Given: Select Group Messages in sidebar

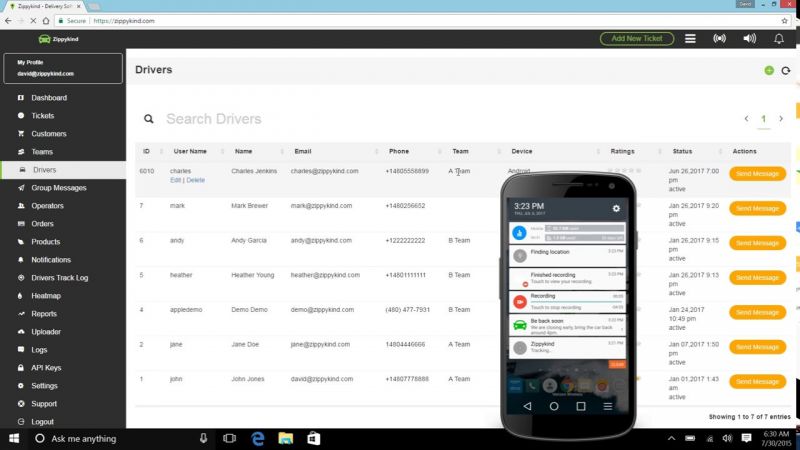Looking at the screenshot, I should tap(59, 188).
